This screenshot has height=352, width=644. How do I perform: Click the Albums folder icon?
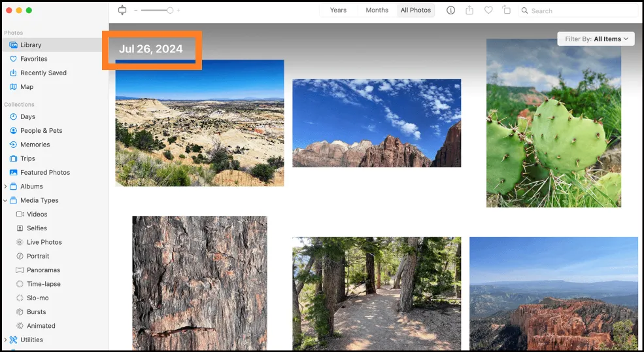13,186
